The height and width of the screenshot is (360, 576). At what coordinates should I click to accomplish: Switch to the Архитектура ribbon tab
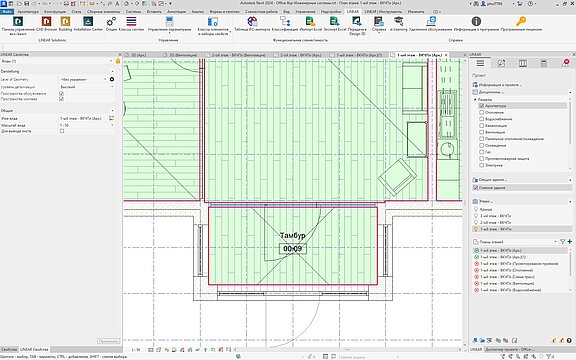click(x=28, y=12)
